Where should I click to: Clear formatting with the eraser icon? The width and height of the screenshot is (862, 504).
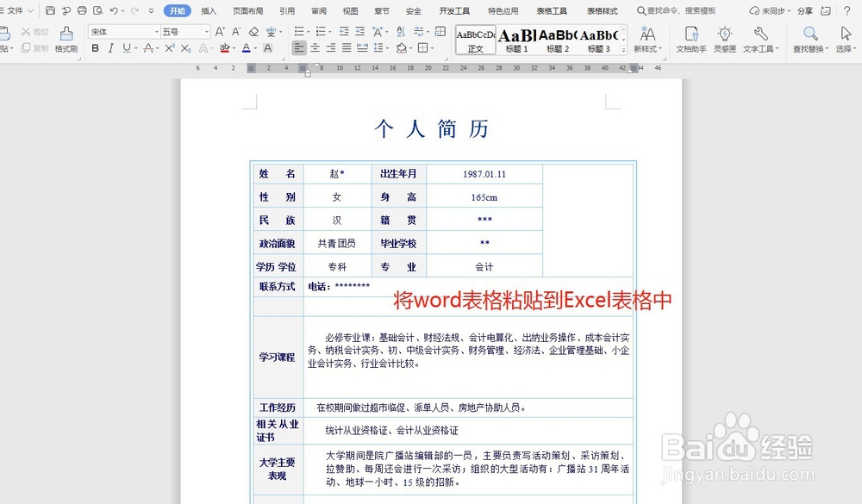(x=253, y=32)
